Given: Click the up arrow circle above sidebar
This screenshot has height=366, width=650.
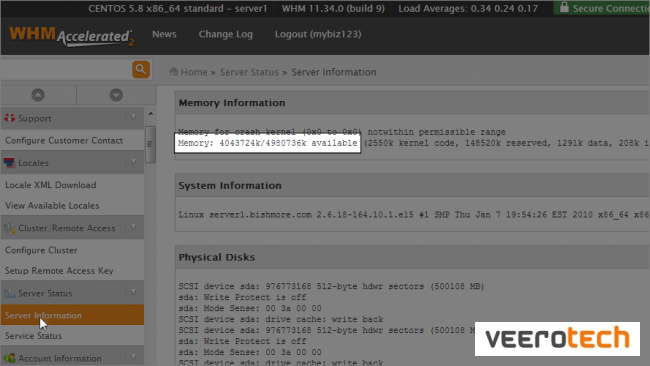Looking at the screenshot, I should point(38,95).
